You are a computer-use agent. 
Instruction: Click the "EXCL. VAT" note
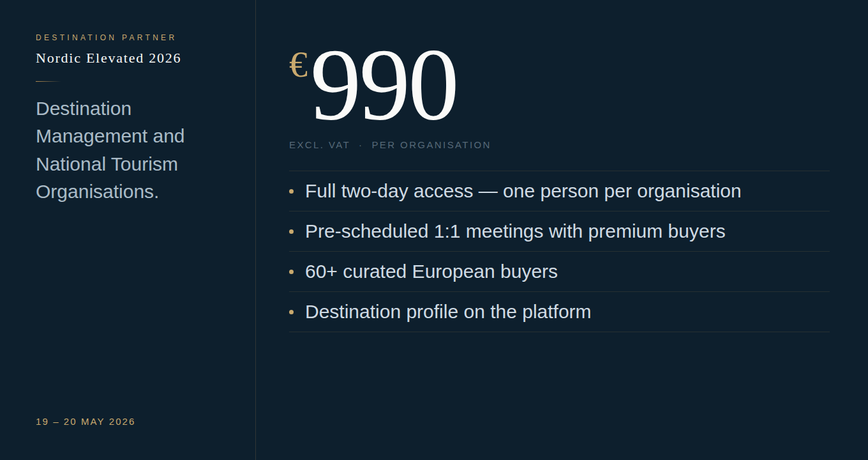pos(319,145)
